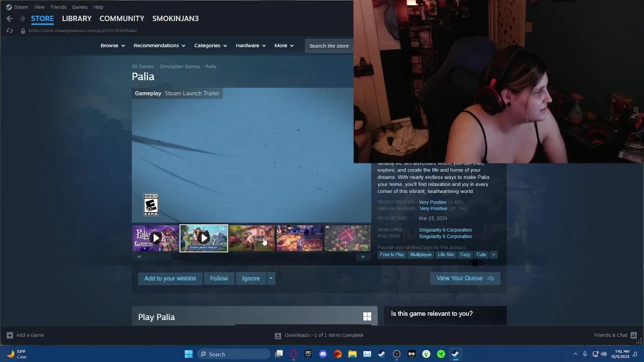Expand the Categories menu
The width and height of the screenshot is (644, 362).
point(210,46)
